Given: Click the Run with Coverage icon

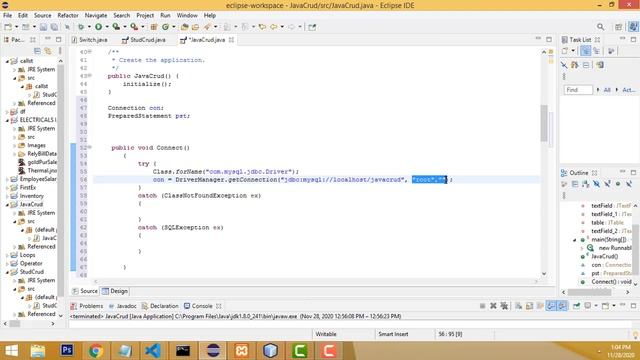Looking at the screenshot, I should pos(116,27).
